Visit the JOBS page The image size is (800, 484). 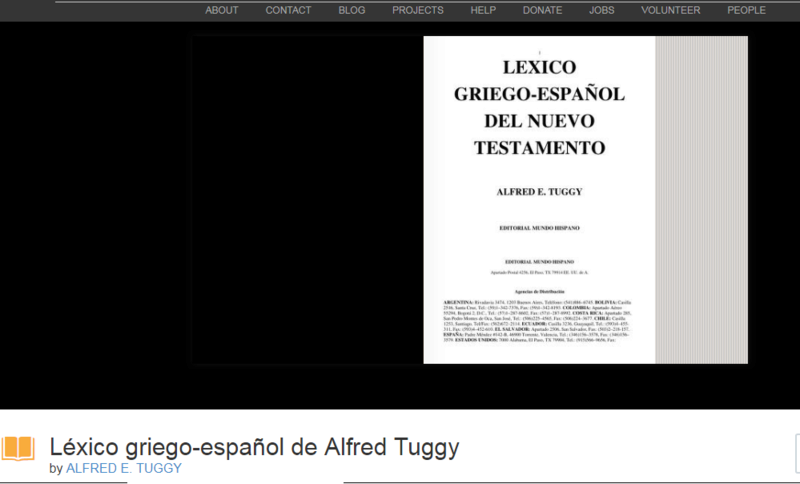602,10
